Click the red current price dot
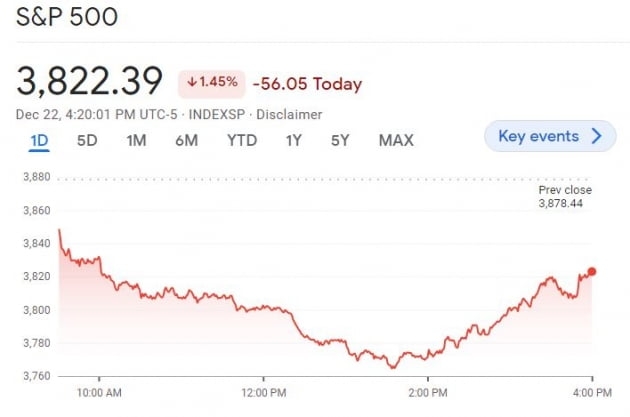Viewport: 630px width, 417px height. point(592,271)
